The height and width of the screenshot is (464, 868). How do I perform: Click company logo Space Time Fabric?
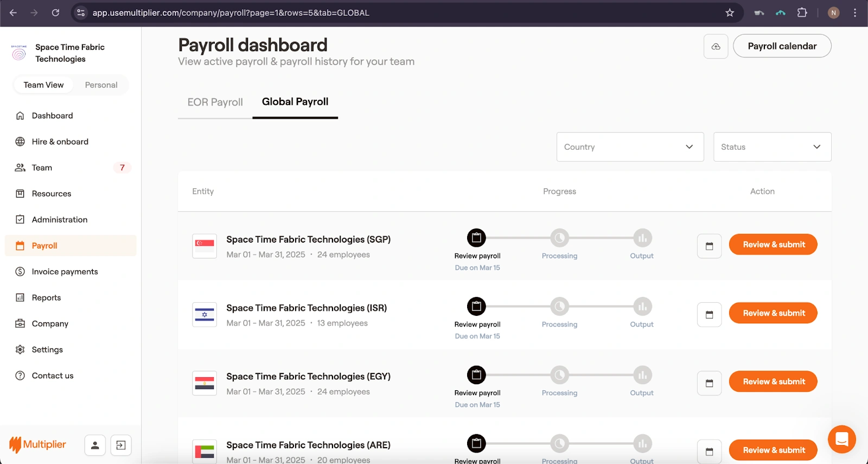(19, 53)
